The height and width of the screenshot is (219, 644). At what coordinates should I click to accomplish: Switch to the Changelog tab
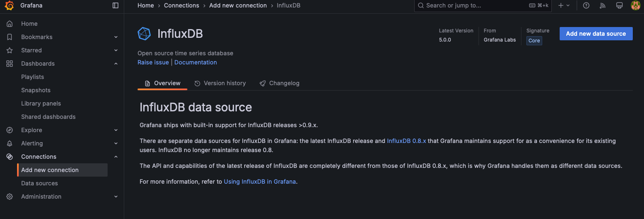pos(280,83)
